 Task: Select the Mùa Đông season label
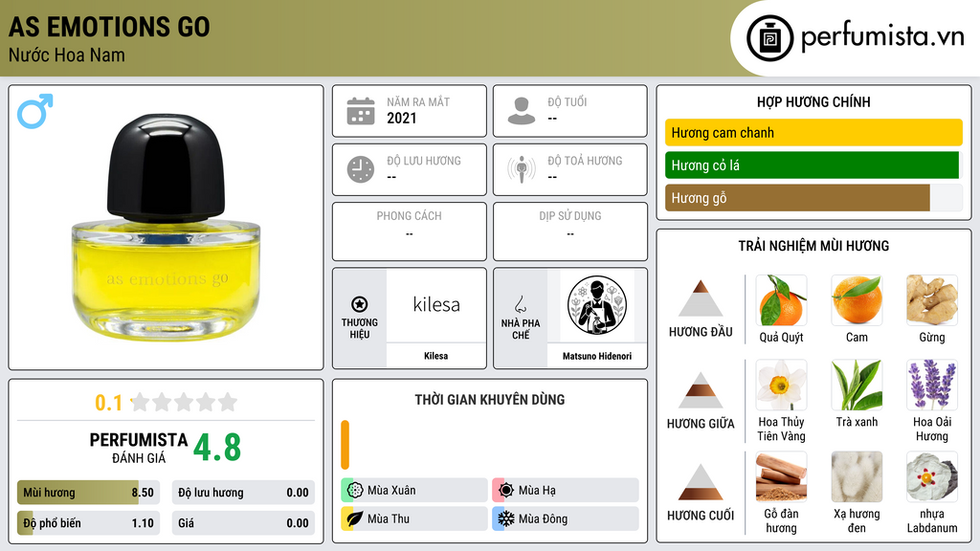pyautogui.click(x=544, y=519)
